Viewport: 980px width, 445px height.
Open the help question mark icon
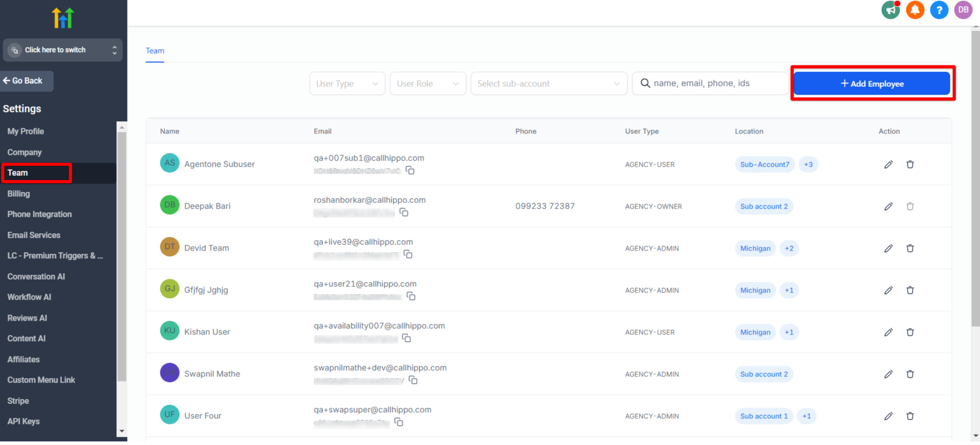[x=939, y=10]
